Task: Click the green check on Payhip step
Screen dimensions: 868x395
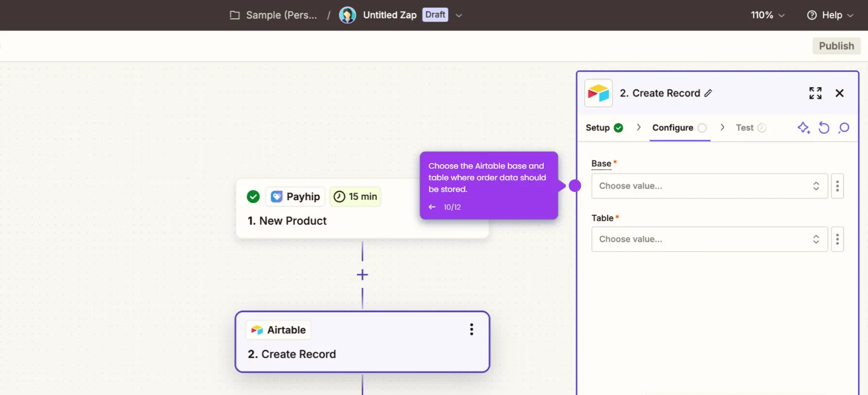Action: point(253,196)
